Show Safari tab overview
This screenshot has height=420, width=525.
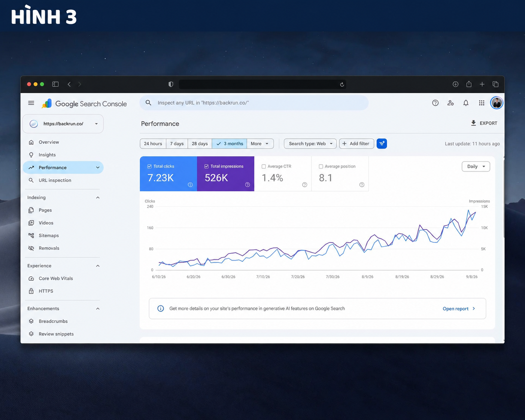point(495,84)
